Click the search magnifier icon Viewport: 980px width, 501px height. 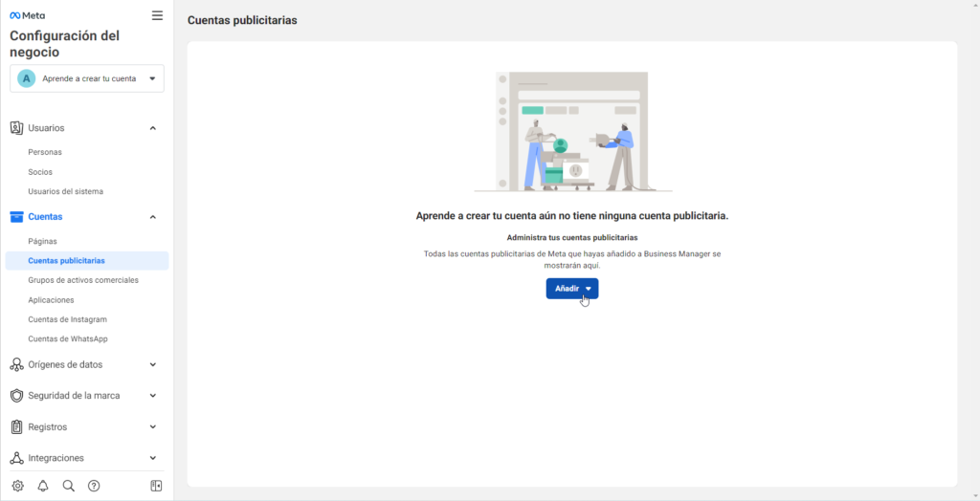click(69, 486)
